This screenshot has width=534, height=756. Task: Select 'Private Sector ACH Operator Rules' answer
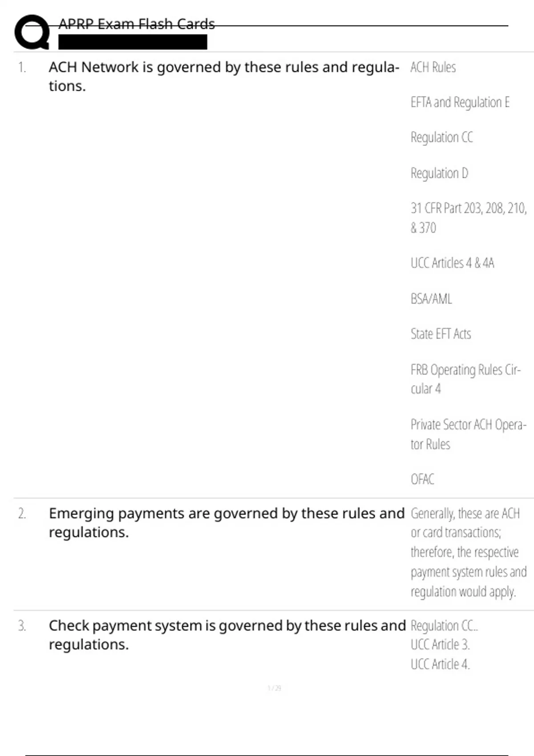[x=468, y=434]
